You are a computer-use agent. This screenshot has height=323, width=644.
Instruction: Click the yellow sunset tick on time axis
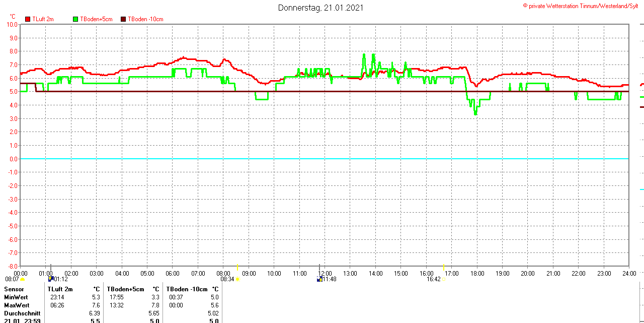tap(444, 267)
